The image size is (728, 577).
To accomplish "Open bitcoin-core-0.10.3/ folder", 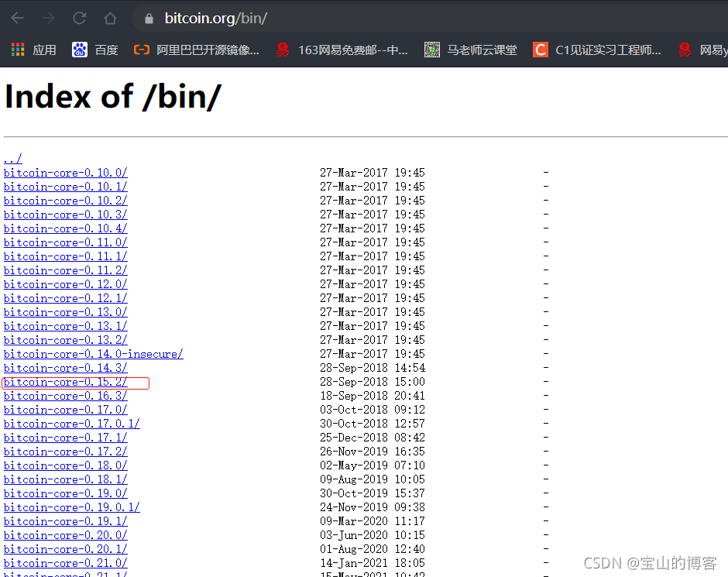I will 66,215.
